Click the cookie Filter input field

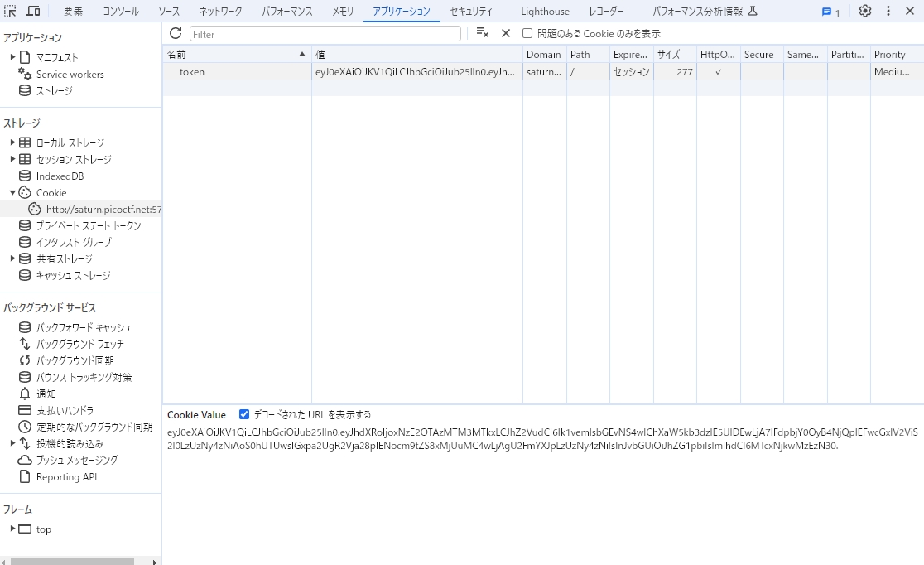pos(325,34)
